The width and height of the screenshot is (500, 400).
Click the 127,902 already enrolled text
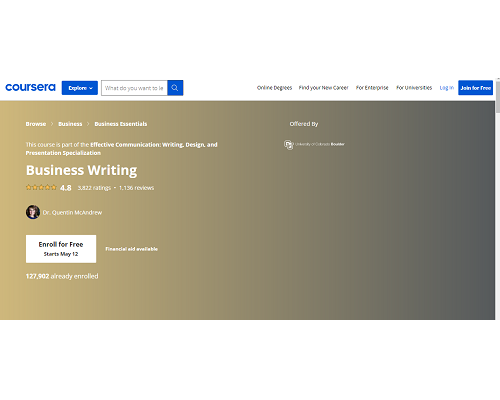pos(62,276)
